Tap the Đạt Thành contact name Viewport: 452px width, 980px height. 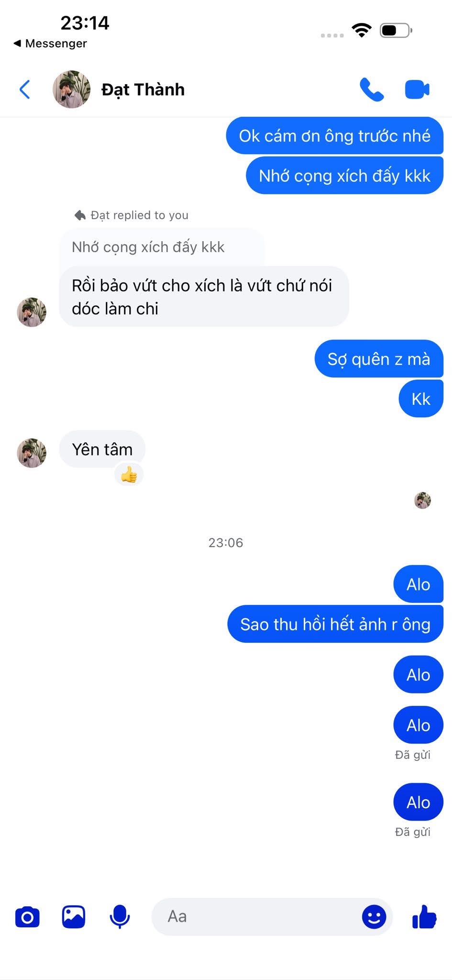[143, 89]
